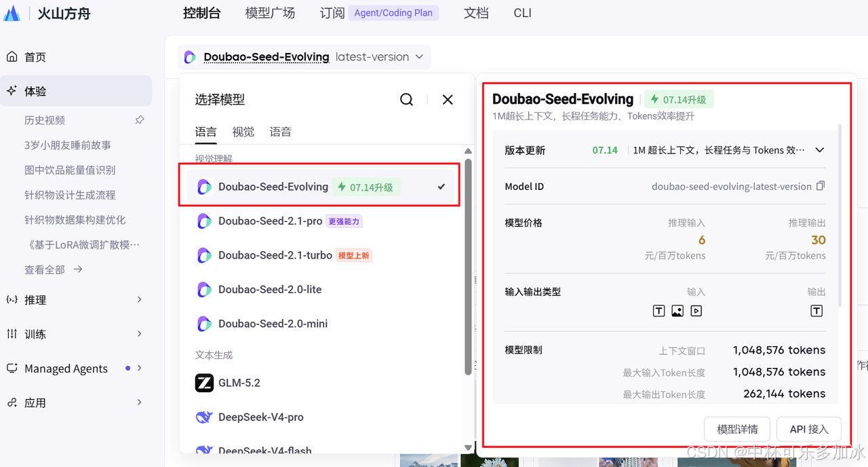
Task: Open the 订阅 top nav item
Action: click(332, 13)
